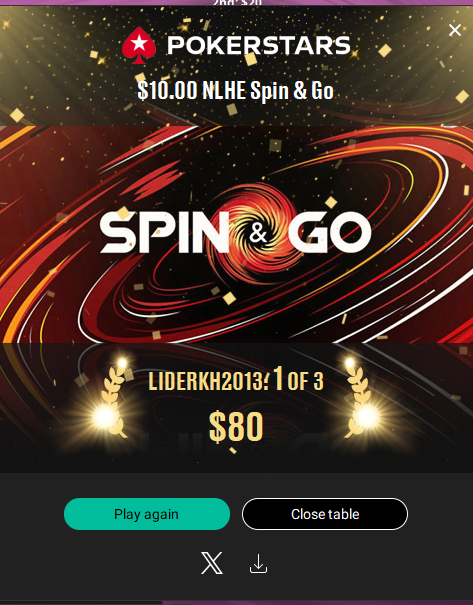
Task: Click the gold confetti piece below $80
Action: [233, 450]
